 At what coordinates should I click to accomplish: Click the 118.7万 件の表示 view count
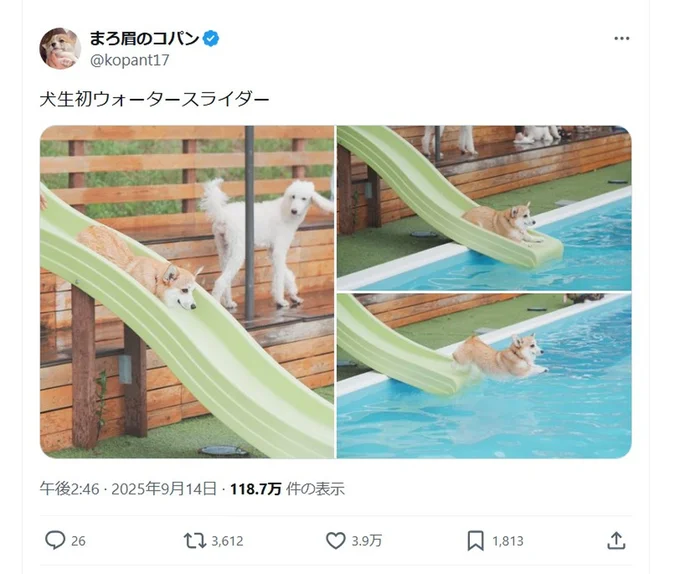(x=287, y=489)
